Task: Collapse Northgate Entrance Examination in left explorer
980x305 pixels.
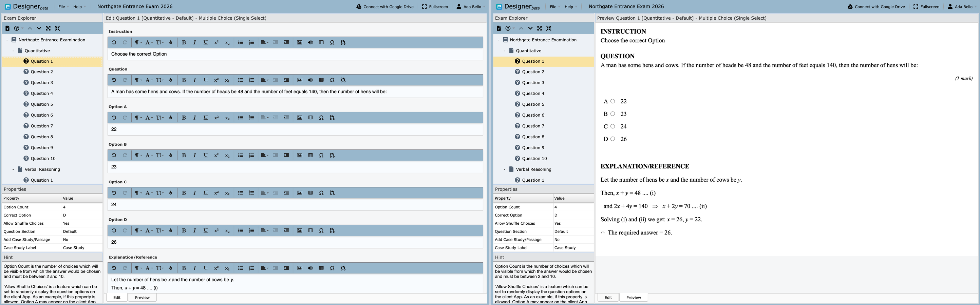Action: (7, 40)
